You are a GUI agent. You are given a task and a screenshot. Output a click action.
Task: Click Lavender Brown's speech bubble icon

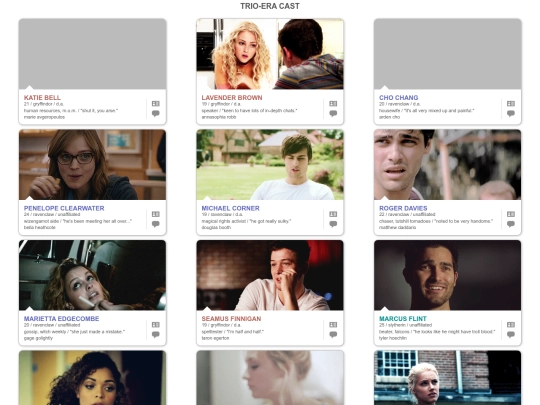[x=333, y=113]
